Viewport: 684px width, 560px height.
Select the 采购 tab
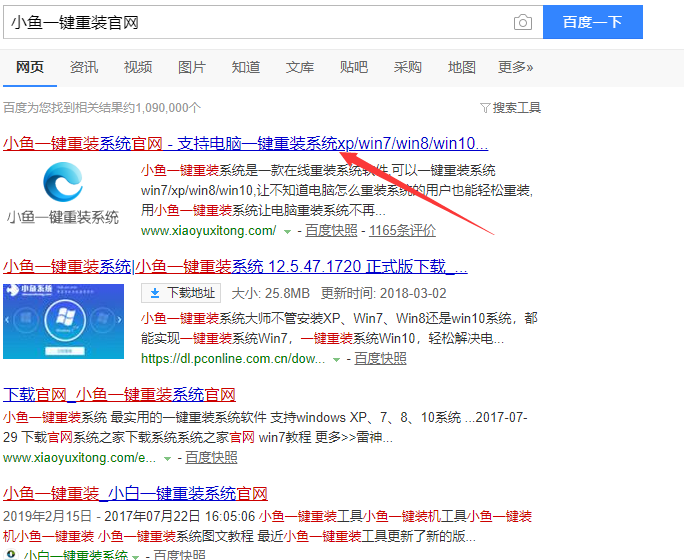tap(408, 67)
